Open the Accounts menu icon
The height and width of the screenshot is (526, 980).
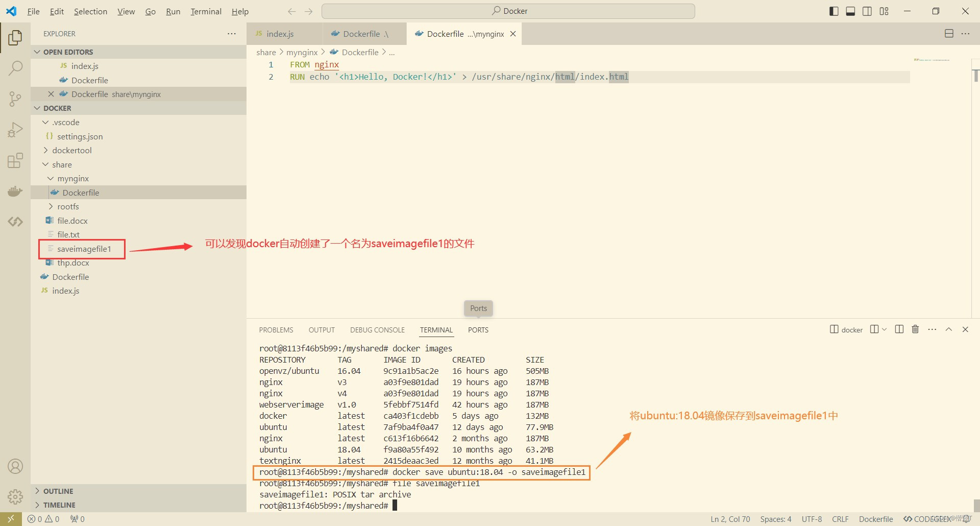tap(15, 466)
